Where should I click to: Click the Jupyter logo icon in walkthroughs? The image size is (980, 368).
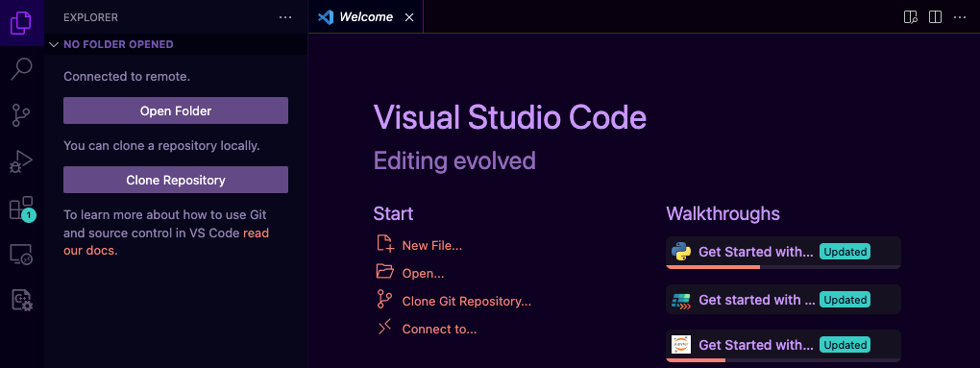coord(680,344)
